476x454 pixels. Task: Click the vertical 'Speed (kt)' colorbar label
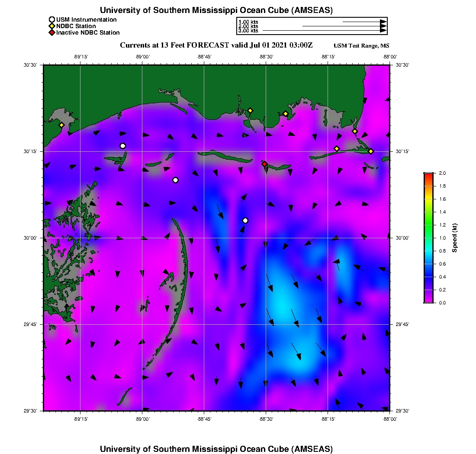click(x=454, y=238)
